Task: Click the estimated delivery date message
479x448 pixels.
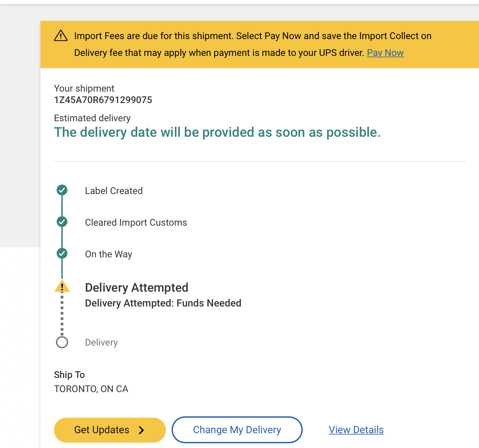Action: (217, 132)
